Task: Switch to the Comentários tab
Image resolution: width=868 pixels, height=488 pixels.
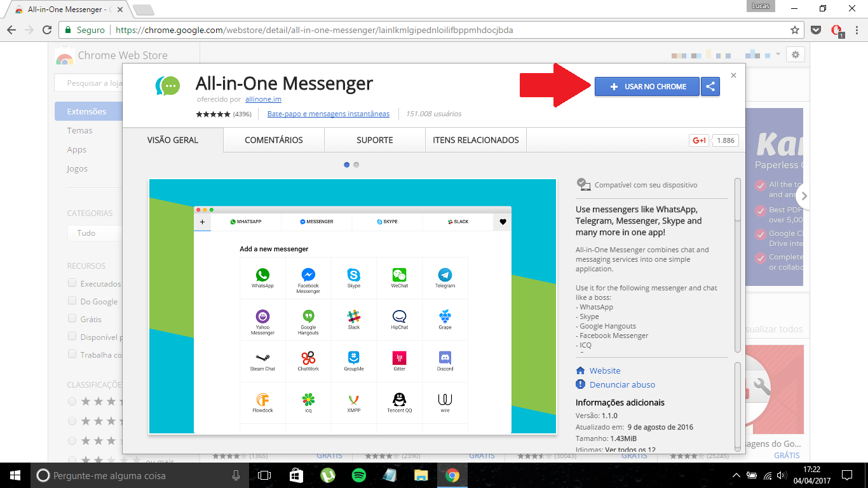Action: (274, 140)
